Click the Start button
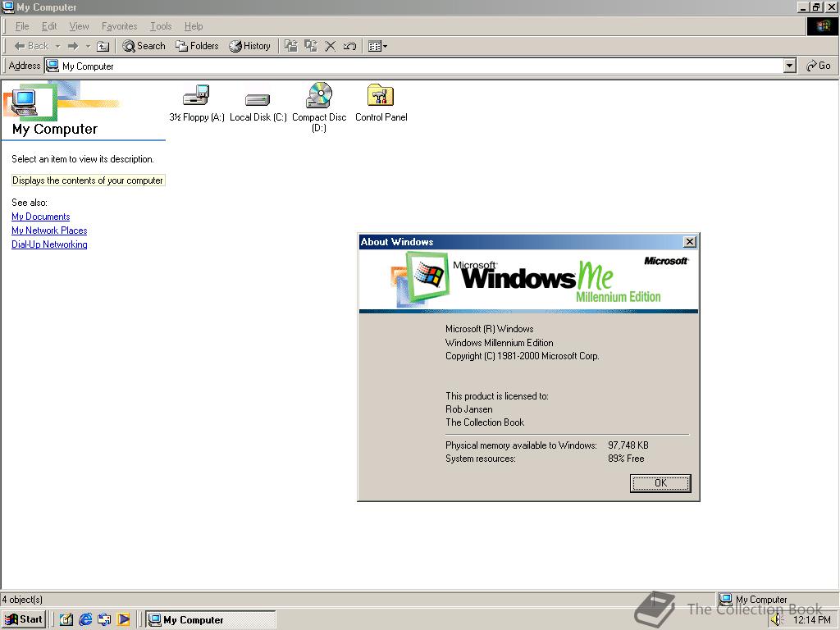Screen dimensions: 840x630 click(x=23, y=619)
